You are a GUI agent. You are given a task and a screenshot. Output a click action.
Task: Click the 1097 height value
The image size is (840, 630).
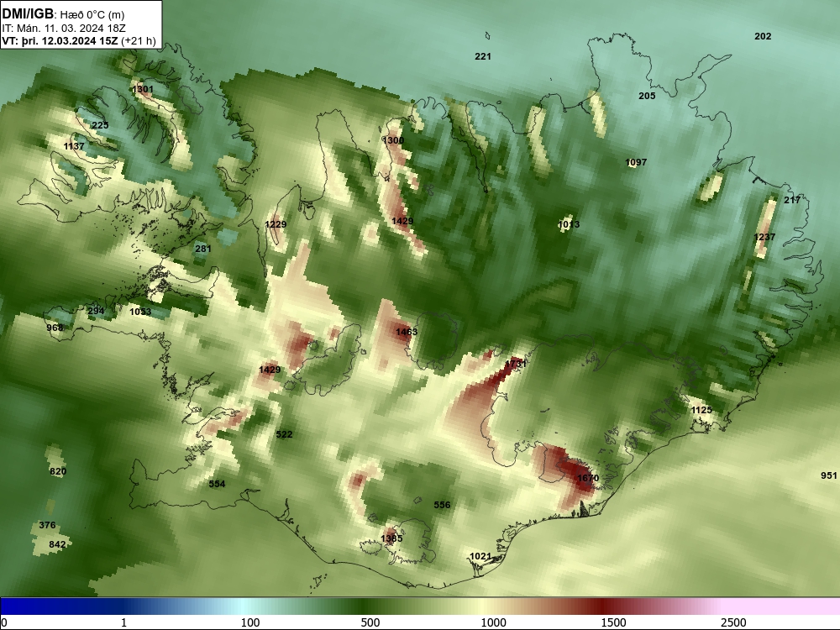(x=636, y=162)
